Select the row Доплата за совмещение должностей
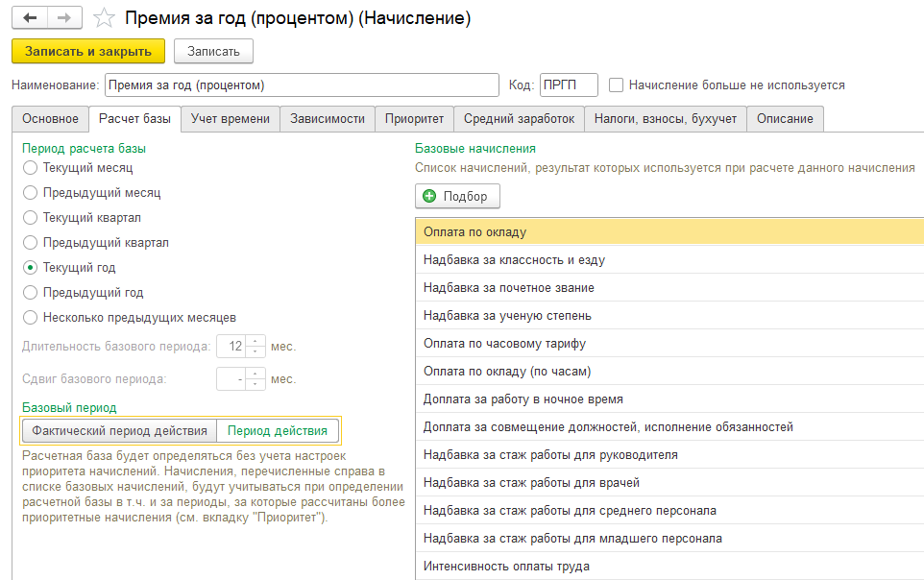The width and height of the screenshot is (924, 580). (669, 426)
